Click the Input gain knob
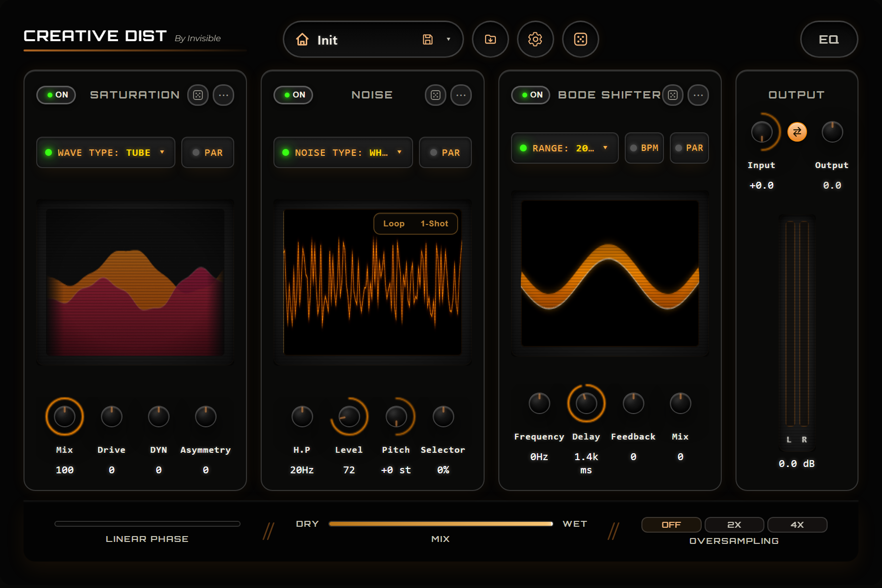Viewport: 882px width, 588px height. tap(762, 132)
